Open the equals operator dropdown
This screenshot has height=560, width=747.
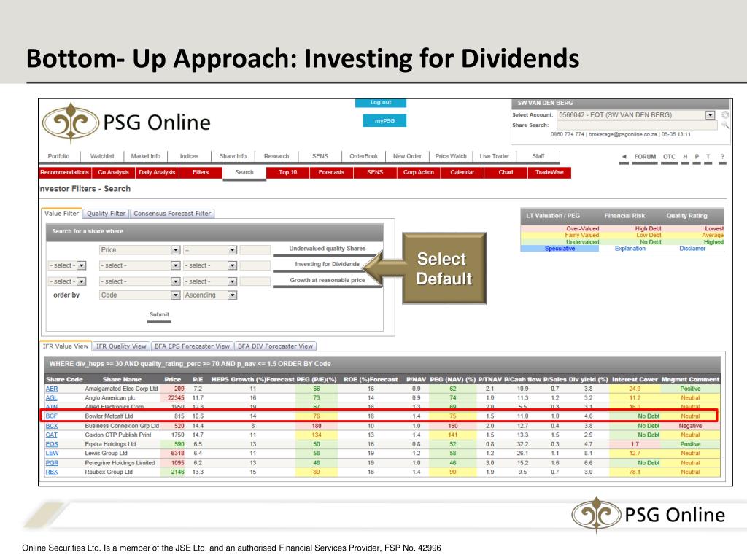232,250
